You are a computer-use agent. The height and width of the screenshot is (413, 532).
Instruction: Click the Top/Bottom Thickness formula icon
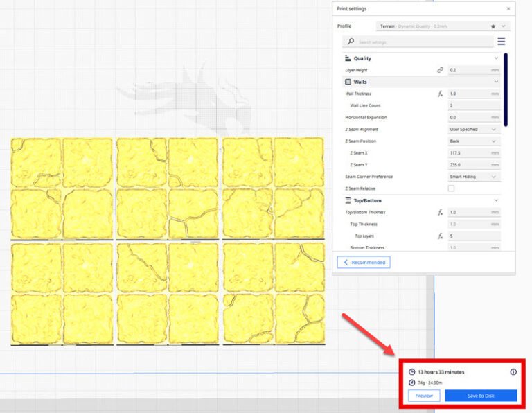(440, 213)
